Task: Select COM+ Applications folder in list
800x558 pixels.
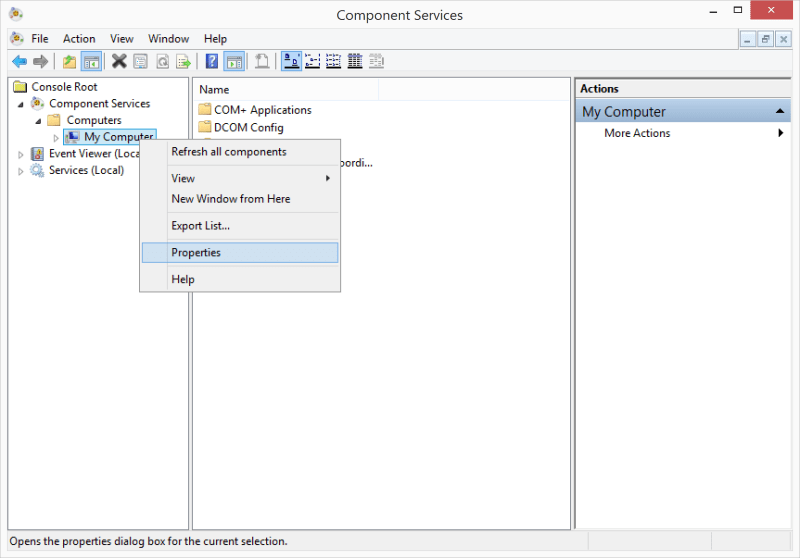Action: (x=262, y=110)
